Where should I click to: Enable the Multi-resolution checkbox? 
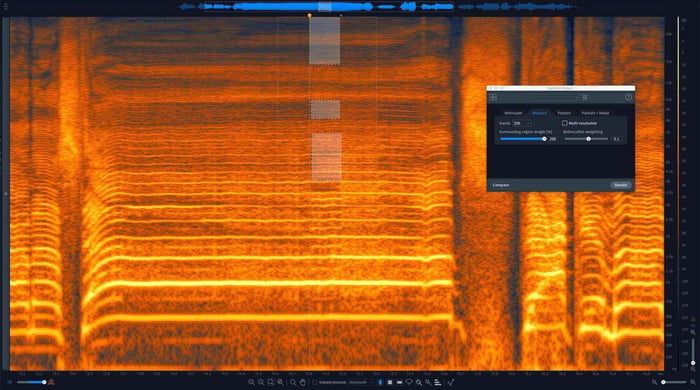click(x=565, y=123)
